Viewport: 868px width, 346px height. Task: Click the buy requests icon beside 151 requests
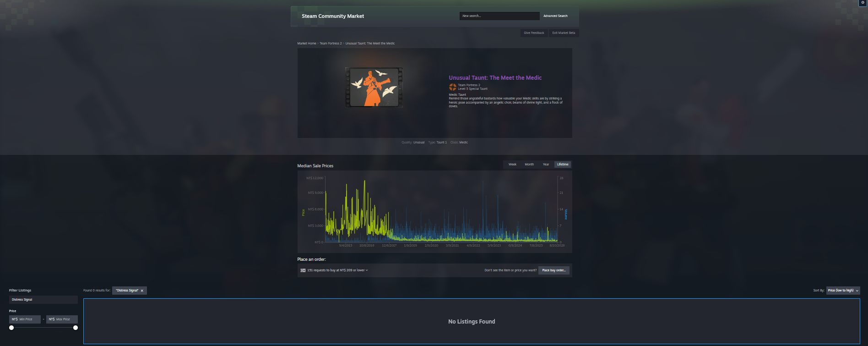pyautogui.click(x=303, y=270)
